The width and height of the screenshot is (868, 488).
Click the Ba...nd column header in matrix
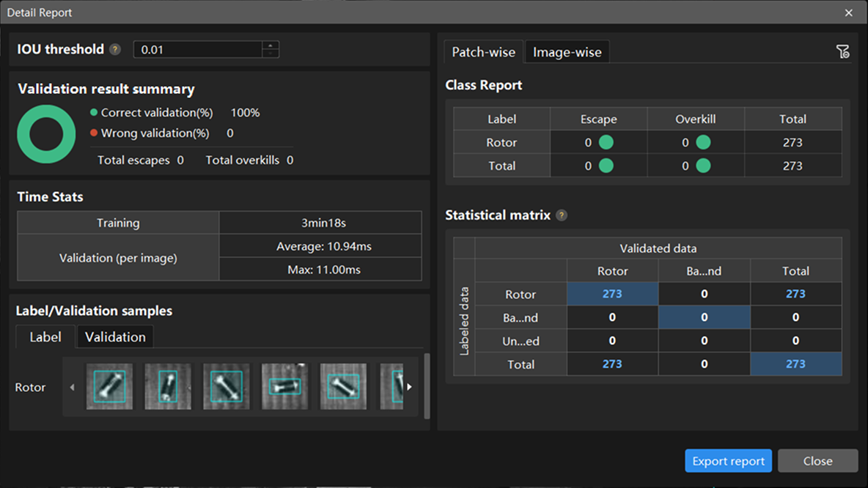[x=704, y=271]
